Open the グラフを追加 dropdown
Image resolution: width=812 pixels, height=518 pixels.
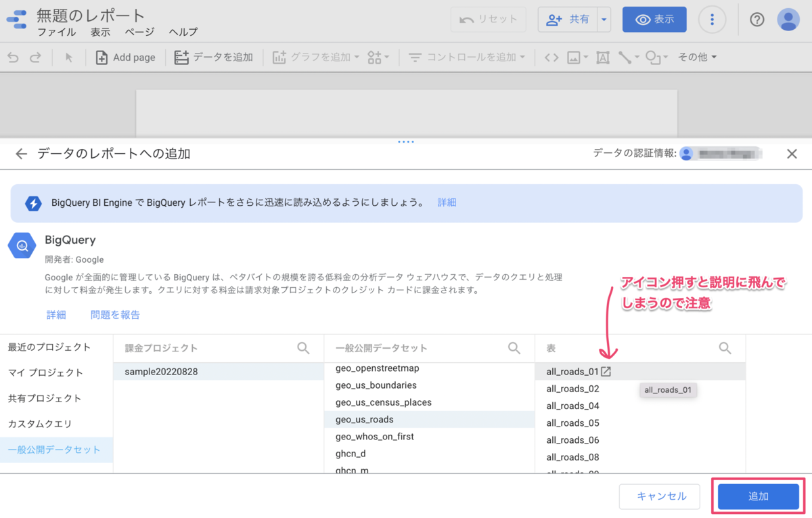coord(316,58)
